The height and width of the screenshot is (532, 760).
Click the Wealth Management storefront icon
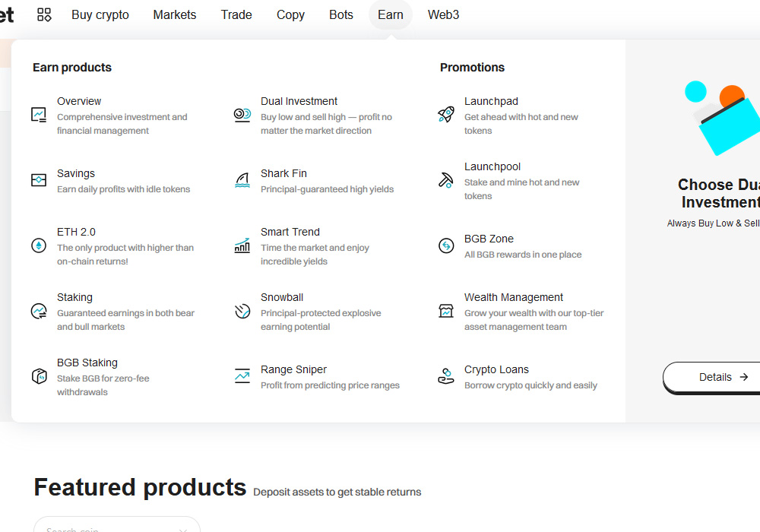coord(446,311)
